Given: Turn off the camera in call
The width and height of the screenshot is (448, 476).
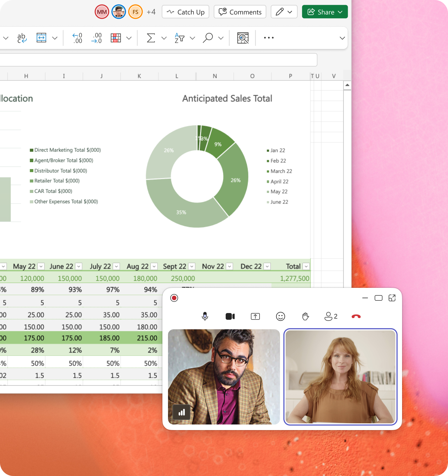Looking at the screenshot, I should (230, 316).
